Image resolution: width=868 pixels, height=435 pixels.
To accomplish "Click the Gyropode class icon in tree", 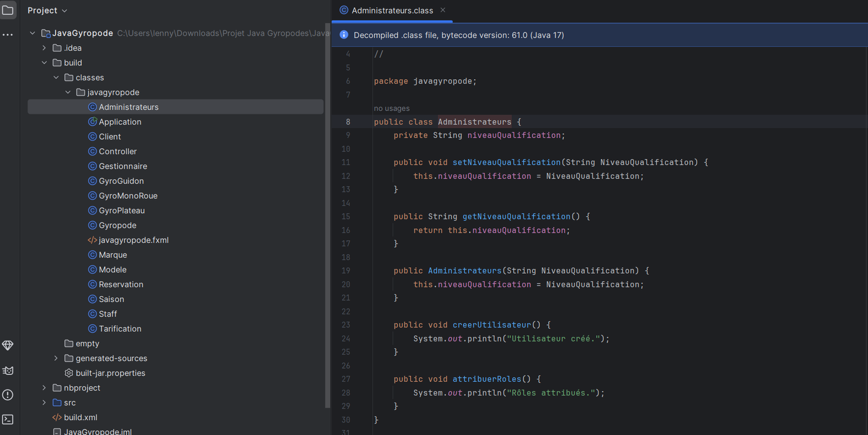I will coord(92,225).
